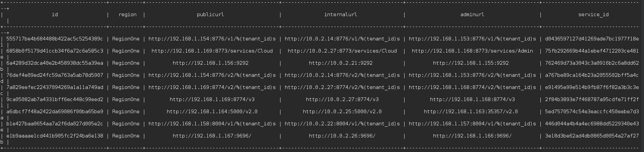The image size is (644, 152).
Task: Click the internal URL http://10.0.2.27:8774/v3
Action: pos(342,99)
